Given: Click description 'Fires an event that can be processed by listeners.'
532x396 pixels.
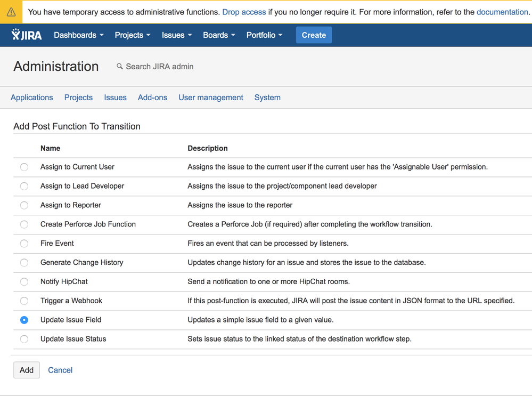Looking at the screenshot, I should [268, 243].
